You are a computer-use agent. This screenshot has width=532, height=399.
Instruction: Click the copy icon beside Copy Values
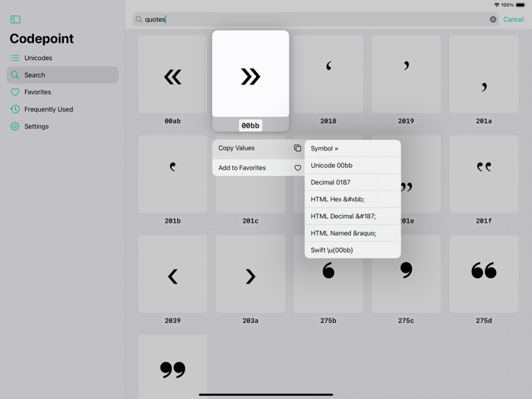[x=298, y=148]
